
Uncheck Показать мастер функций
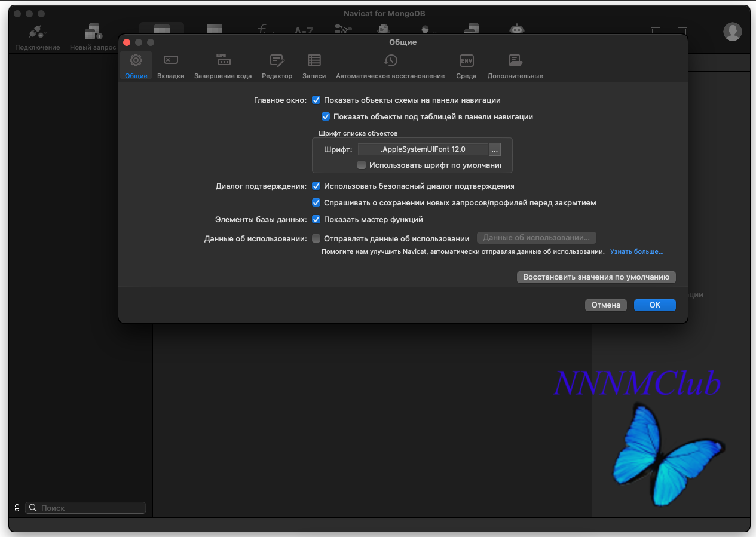click(x=316, y=220)
